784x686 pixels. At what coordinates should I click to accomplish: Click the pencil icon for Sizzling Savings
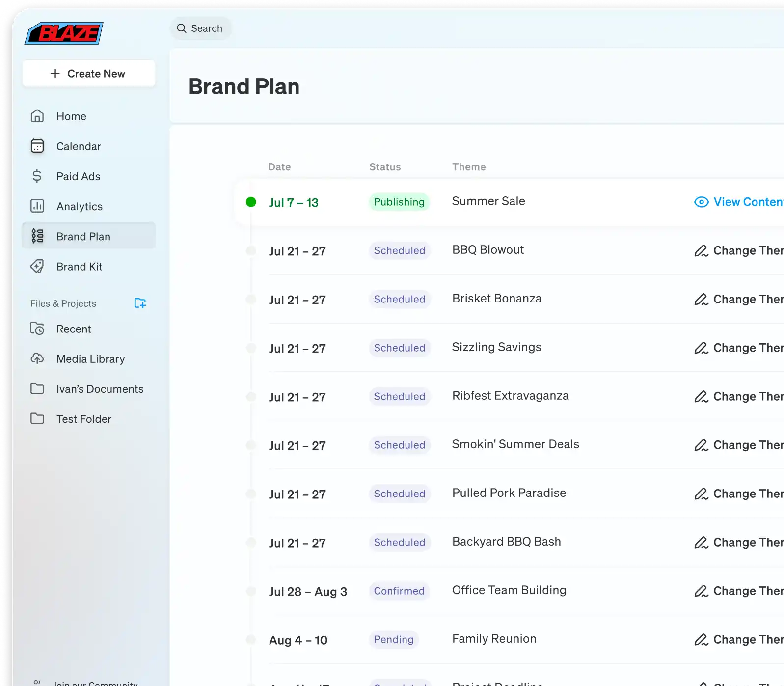(701, 348)
